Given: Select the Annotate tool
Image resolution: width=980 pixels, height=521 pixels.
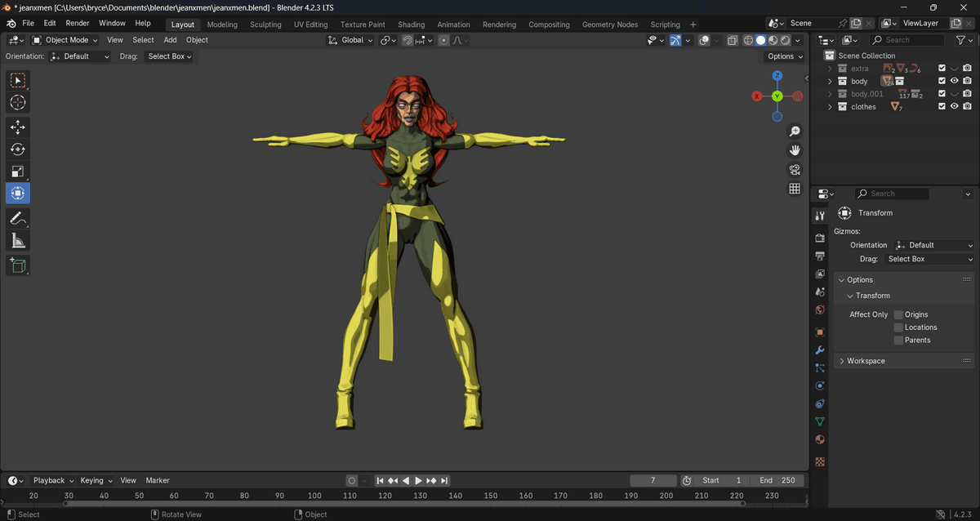Looking at the screenshot, I should (x=18, y=218).
